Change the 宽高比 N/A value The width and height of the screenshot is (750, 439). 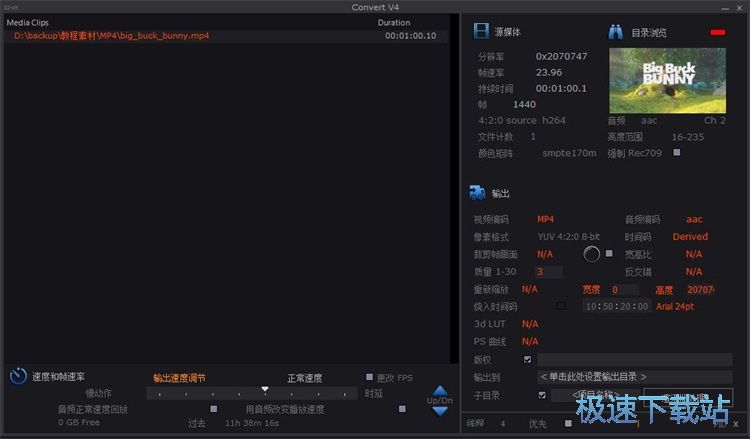694,254
